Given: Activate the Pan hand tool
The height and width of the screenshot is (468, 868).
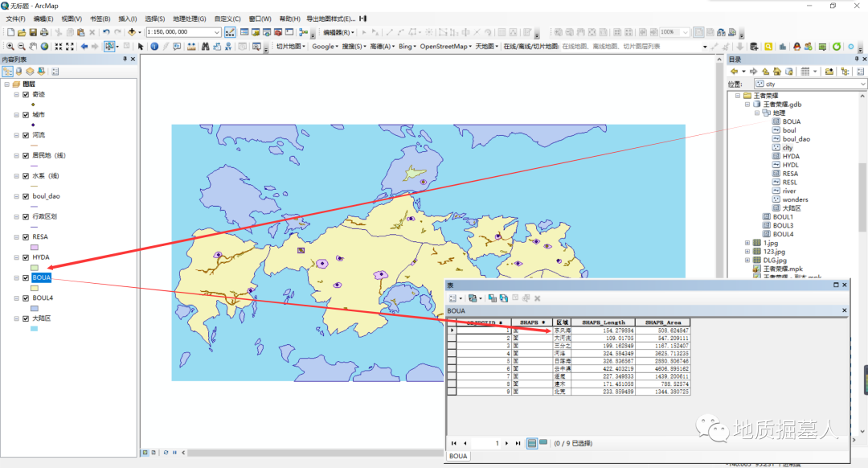Looking at the screenshot, I should pos(33,47).
